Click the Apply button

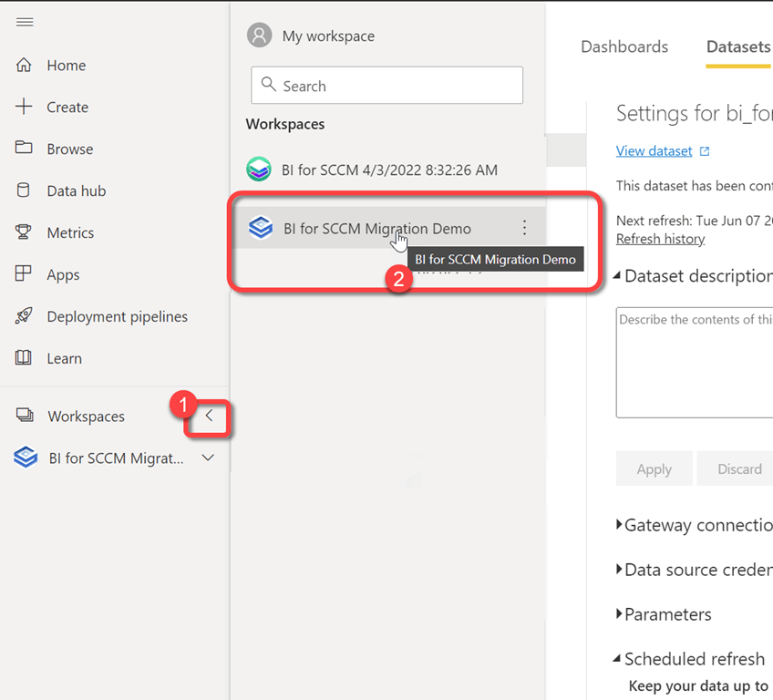pyautogui.click(x=654, y=468)
